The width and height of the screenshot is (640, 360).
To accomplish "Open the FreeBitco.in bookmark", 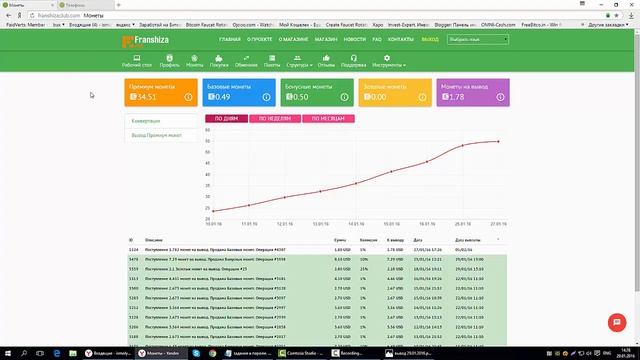I will coord(540,25).
